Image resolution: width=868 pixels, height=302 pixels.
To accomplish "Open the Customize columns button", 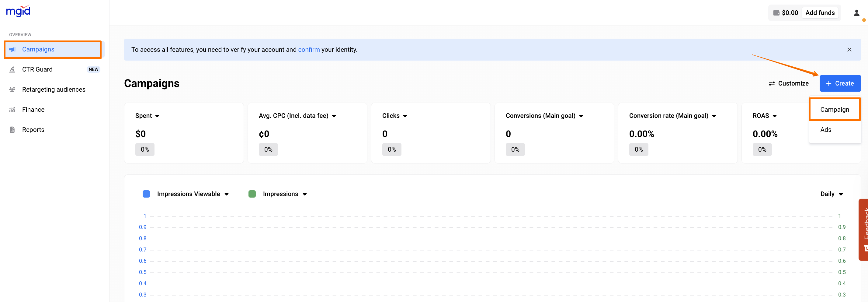I will click(x=789, y=83).
